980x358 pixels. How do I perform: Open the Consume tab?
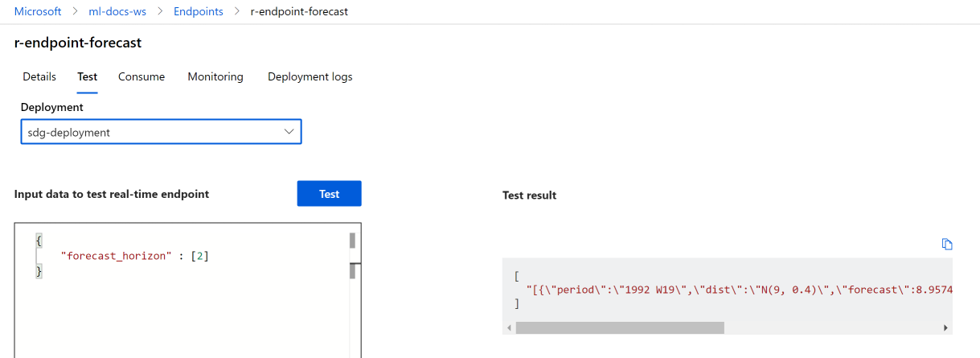pos(141,77)
